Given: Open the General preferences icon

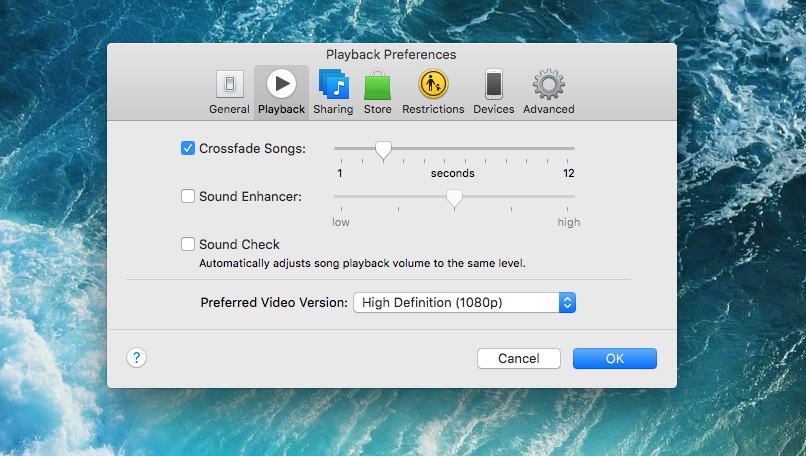Looking at the screenshot, I should tap(229, 84).
